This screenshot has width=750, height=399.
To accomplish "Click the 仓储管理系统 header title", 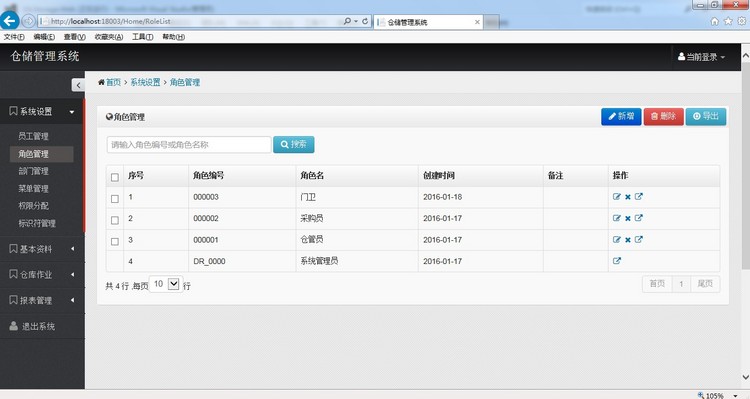I will [x=45, y=56].
